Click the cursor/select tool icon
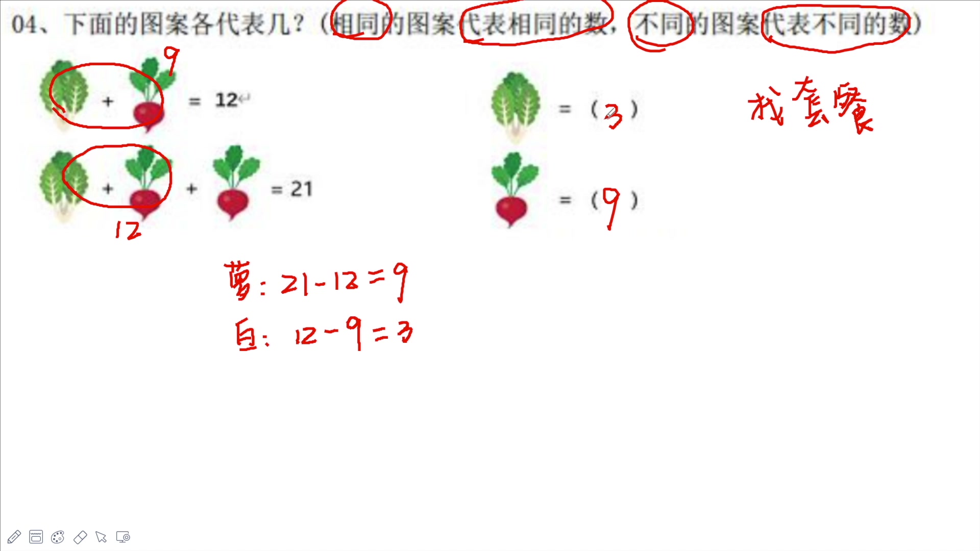980x551 pixels. click(x=102, y=536)
